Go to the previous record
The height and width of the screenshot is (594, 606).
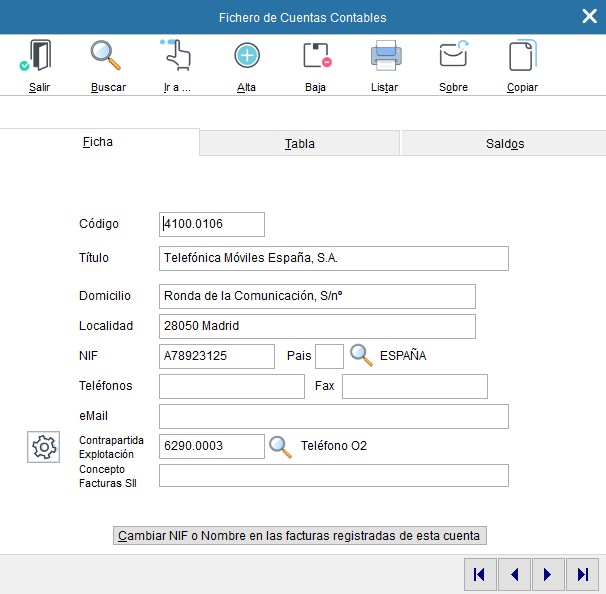514,574
